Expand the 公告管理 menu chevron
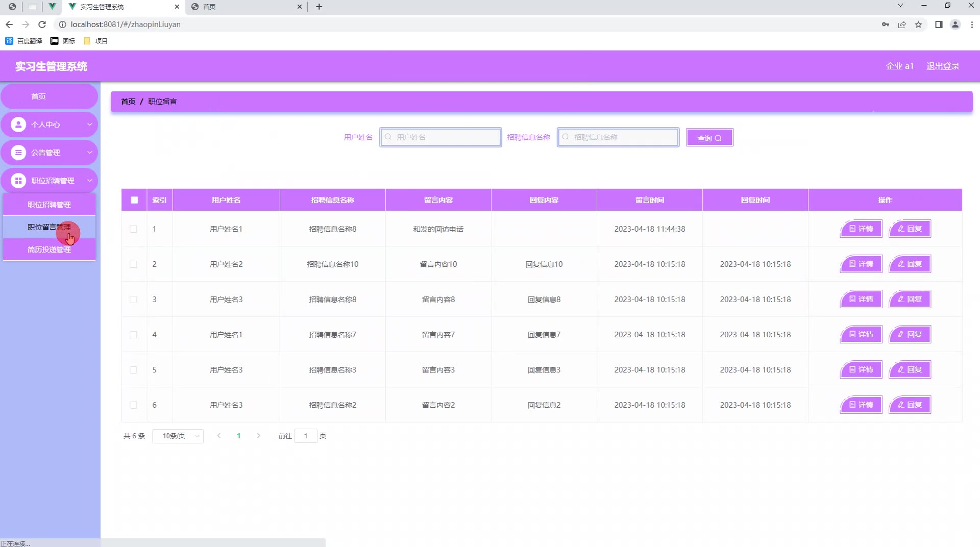980x547 pixels. [x=89, y=153]
